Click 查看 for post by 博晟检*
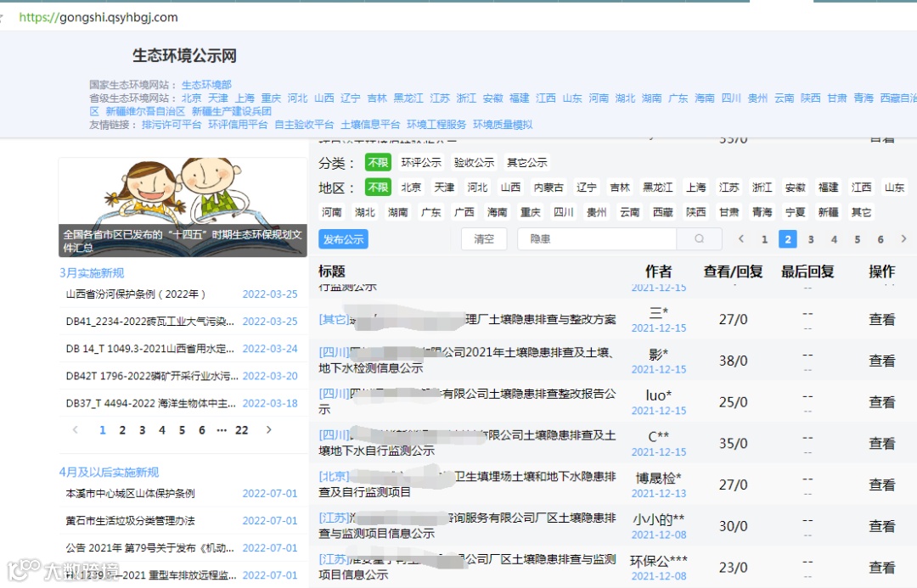The image size is (917, 588). pos(881,484)
